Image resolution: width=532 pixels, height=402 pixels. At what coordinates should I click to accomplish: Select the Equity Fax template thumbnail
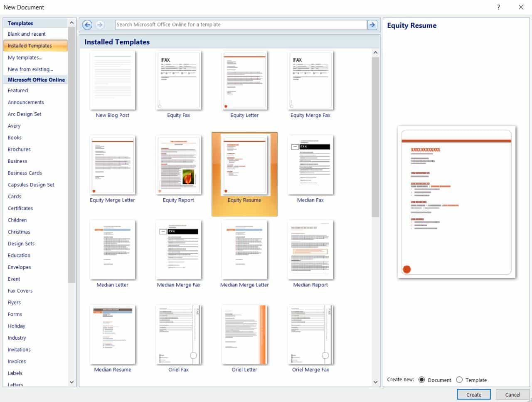tap(179, 81)
